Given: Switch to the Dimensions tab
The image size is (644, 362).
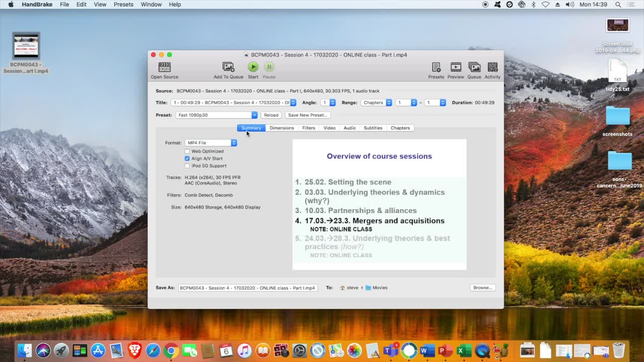Looking at the screenshot, I should click(282, 128).
